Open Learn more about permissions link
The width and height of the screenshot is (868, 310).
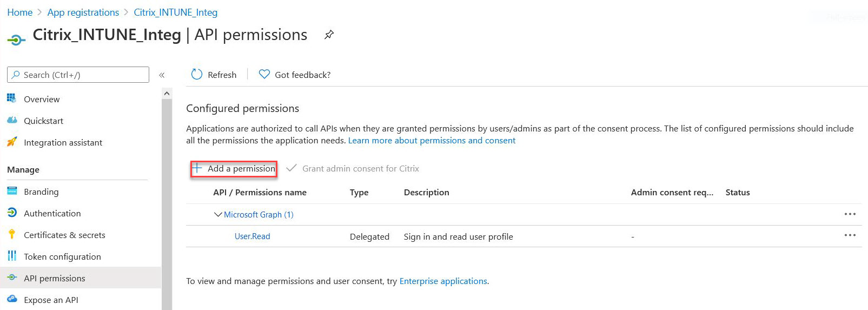click(x=432, y=141)
